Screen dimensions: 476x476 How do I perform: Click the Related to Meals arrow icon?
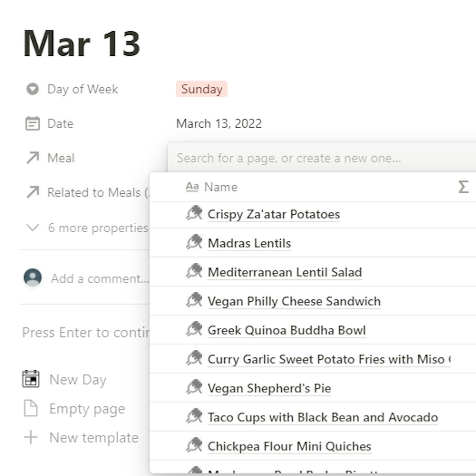tap(33, 192)
